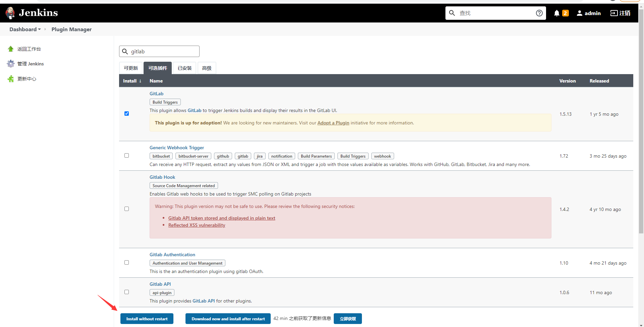
Task: Open Reflected XSS vulnerability notice
Action: click(197, 225)
